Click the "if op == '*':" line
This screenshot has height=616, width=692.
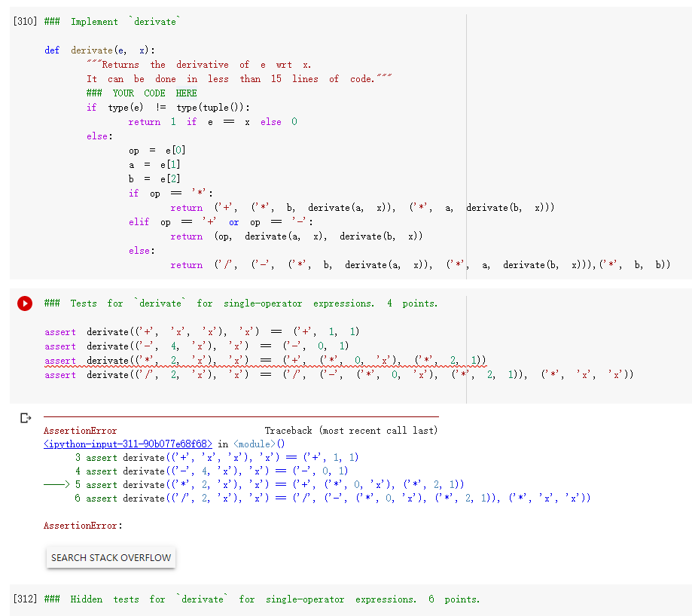171,194
